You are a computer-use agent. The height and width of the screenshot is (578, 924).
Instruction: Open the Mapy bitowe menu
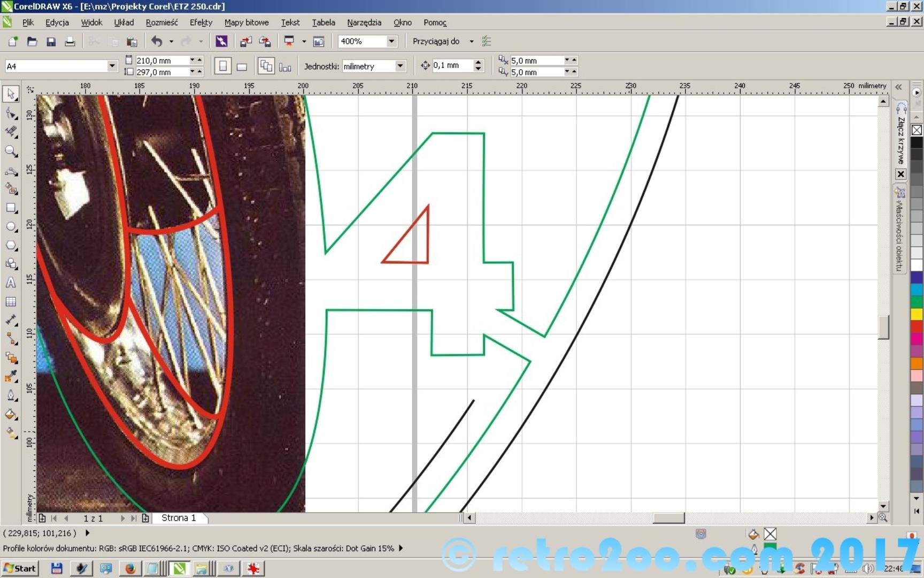[246, 22]
